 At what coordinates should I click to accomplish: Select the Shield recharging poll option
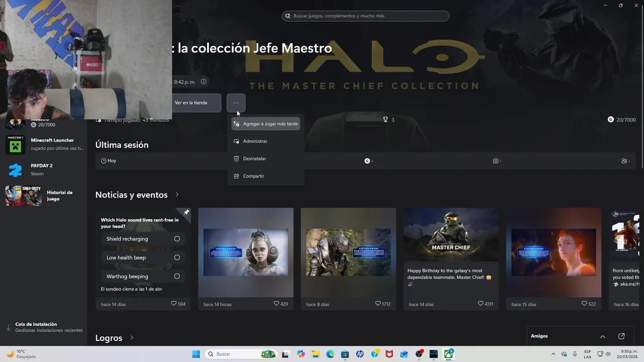[x=143, y=239]
